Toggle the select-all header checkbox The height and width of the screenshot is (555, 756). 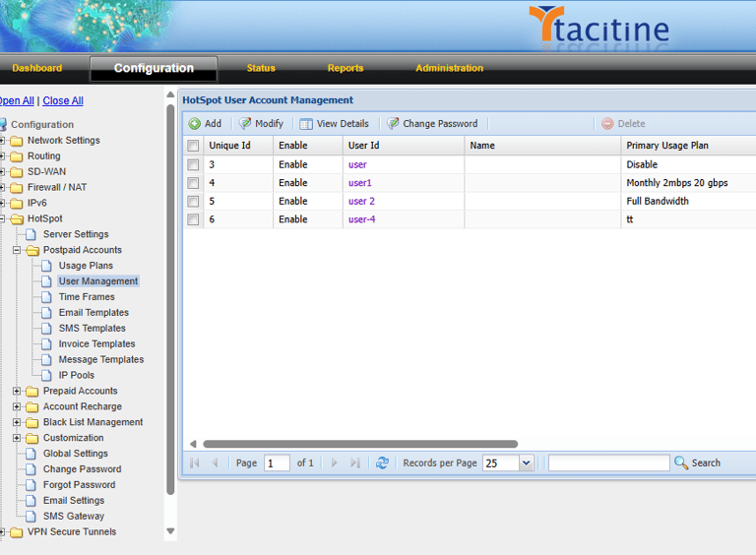click(193, 146)
